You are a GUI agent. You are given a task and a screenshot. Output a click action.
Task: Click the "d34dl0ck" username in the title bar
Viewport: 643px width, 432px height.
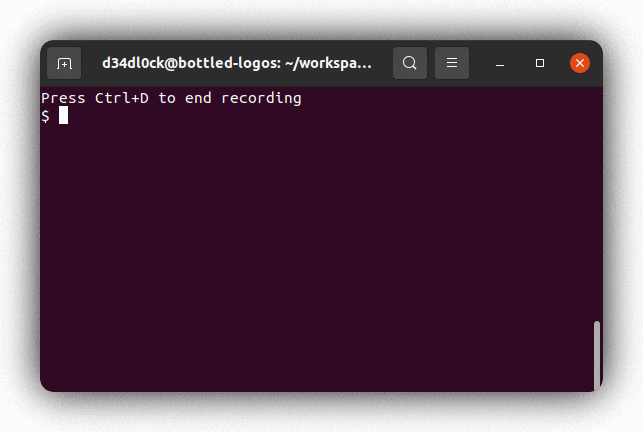(x=133, y=63)
